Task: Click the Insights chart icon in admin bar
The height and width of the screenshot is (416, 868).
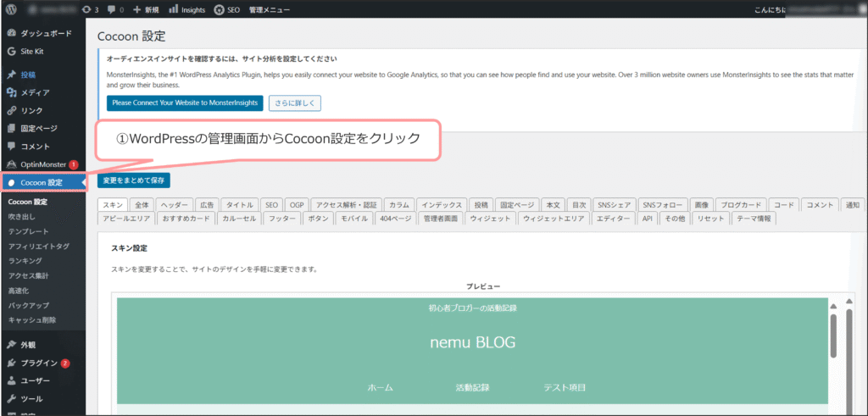Action: click(x=173, y=10)
